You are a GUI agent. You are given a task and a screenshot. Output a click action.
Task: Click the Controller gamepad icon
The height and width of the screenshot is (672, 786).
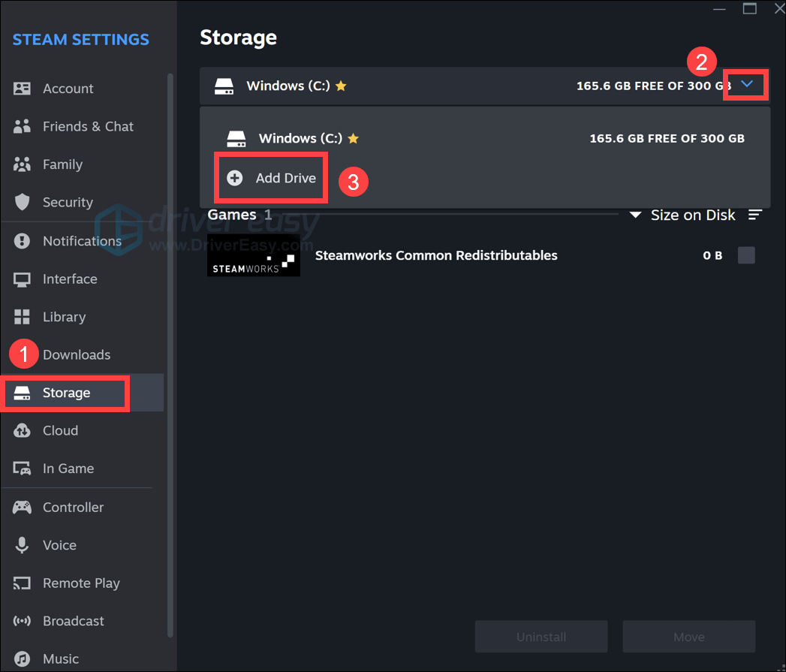[x=22, y=508]
